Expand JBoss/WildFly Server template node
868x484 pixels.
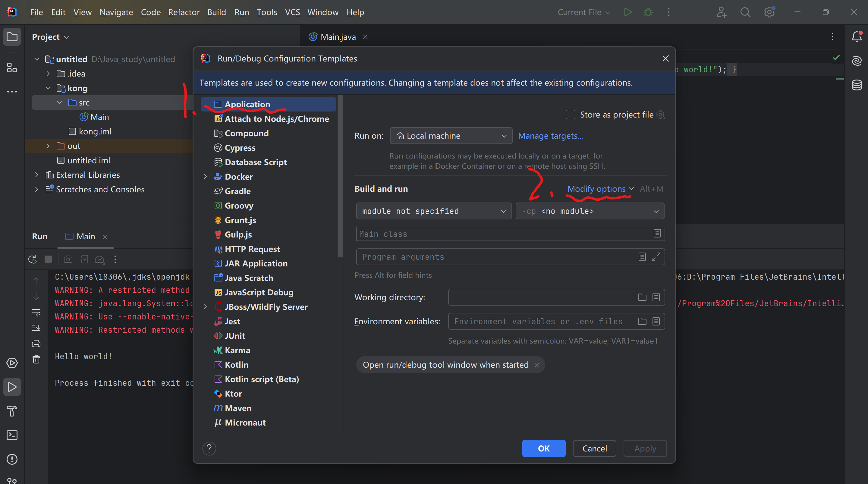coord(205,307)
